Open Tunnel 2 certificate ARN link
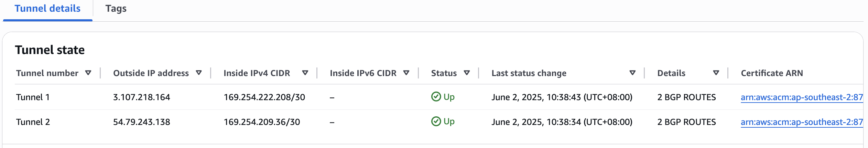 pyautogui.click(x=801, y=122)
